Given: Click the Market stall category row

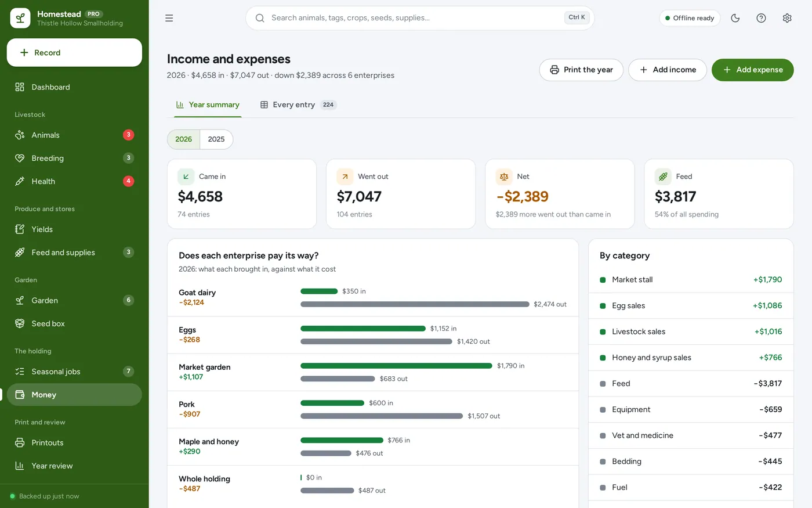Looking at the screenshot, I should [x=691, y=280].
